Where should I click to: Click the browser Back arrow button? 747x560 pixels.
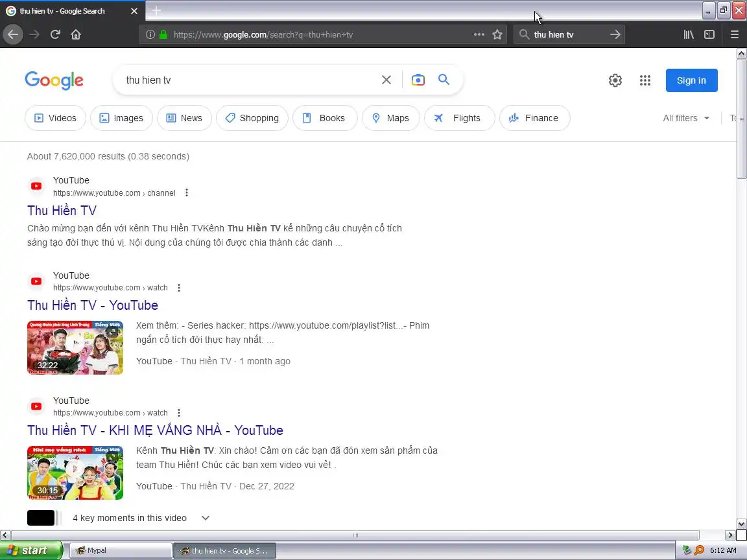click(x=13, y=34)
